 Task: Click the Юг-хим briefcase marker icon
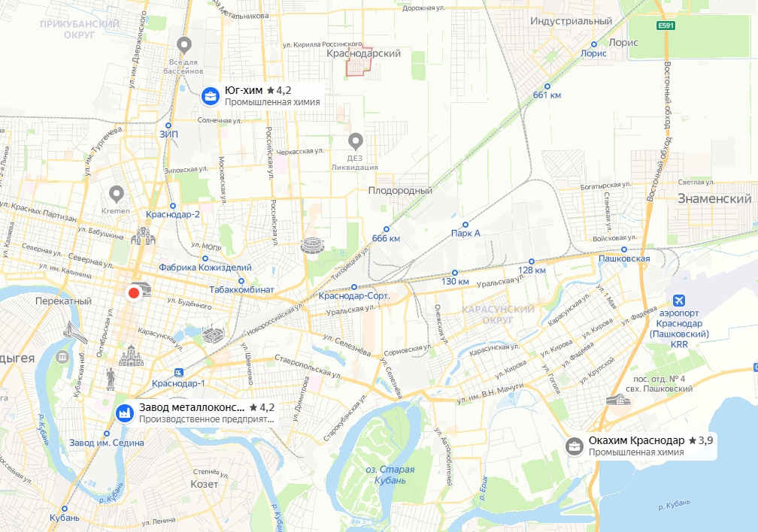click(x=211, y=96)
